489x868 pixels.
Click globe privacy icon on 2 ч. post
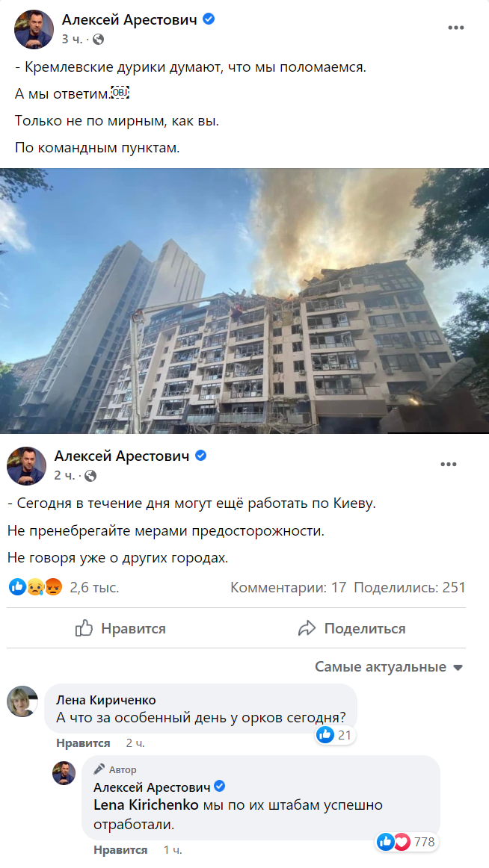coord(90,476)
